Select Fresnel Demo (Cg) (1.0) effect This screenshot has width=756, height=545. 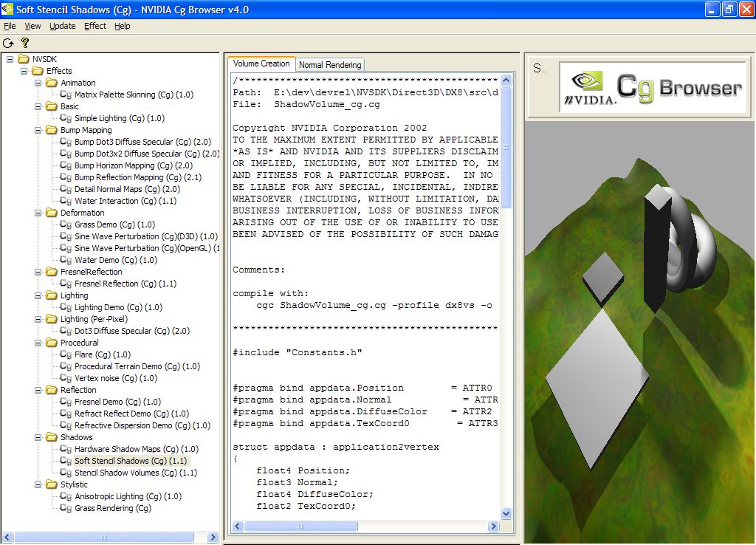pyautogui.click(x=117, y=402)
